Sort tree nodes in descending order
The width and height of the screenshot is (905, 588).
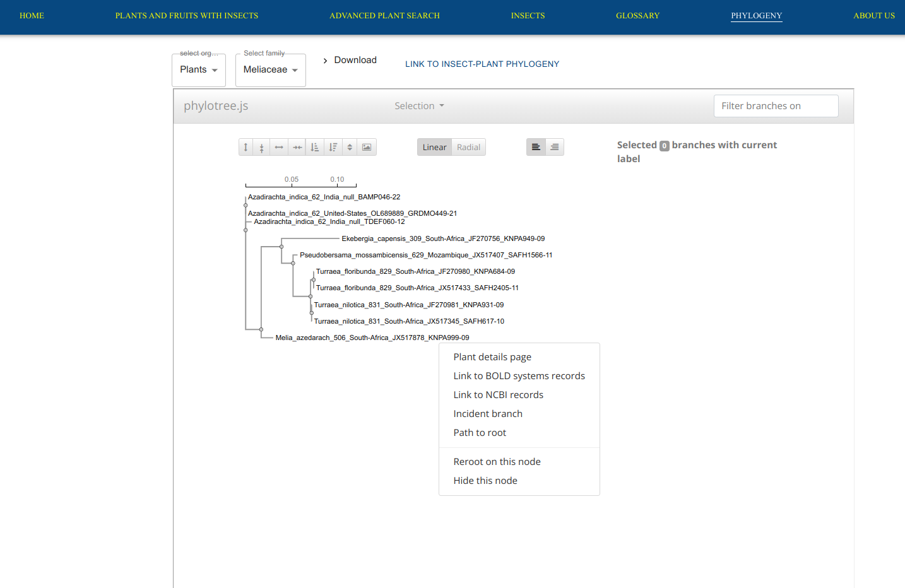tap(333, 148)
